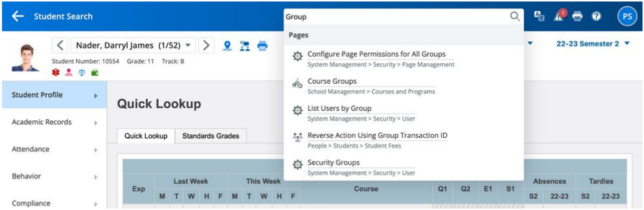Screen dimensions: 644x210
Task: Click the printer icon in top header
Action: (x=577, y=17)
